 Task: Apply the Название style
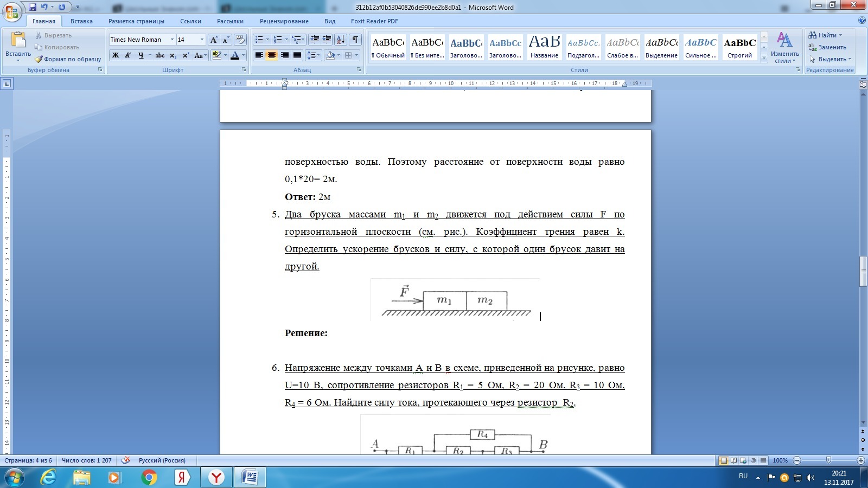coord(544,47)
